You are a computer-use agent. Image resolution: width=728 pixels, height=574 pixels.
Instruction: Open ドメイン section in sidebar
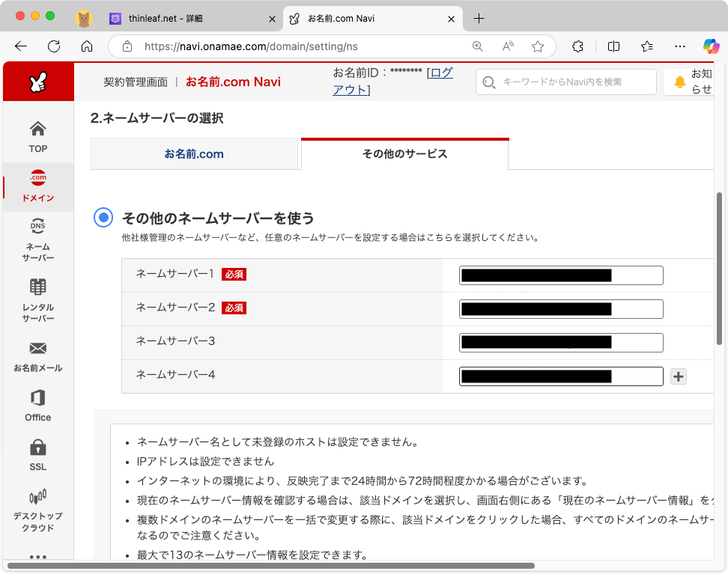pos(38,186)
